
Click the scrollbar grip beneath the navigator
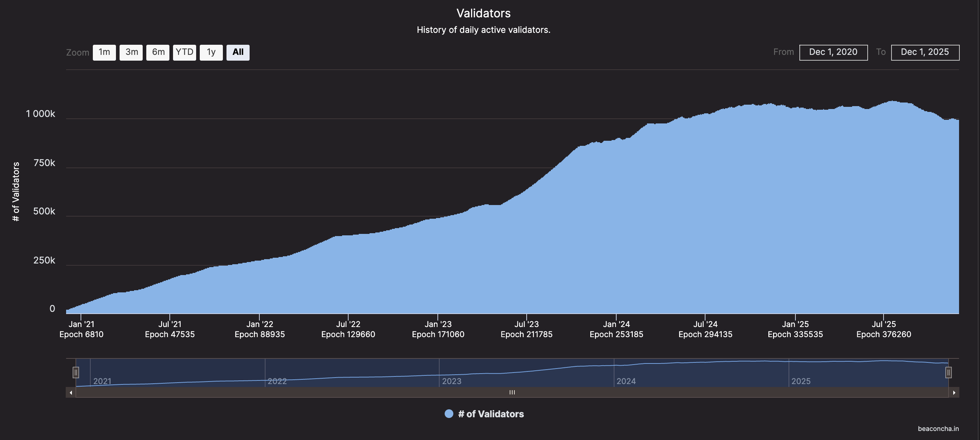pyautogui.click(x=512, y=392)
